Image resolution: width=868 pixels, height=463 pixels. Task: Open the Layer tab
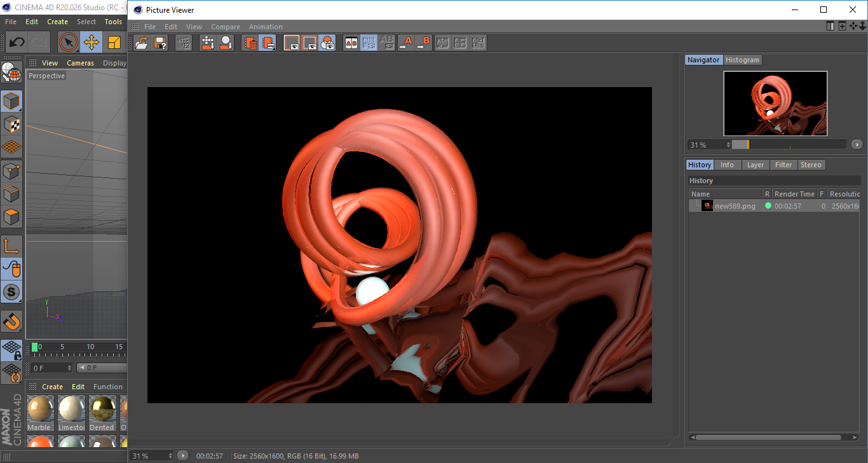pos(756,165)
